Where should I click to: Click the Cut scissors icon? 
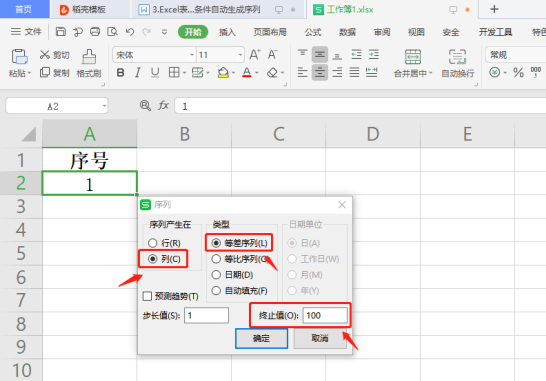45,55
